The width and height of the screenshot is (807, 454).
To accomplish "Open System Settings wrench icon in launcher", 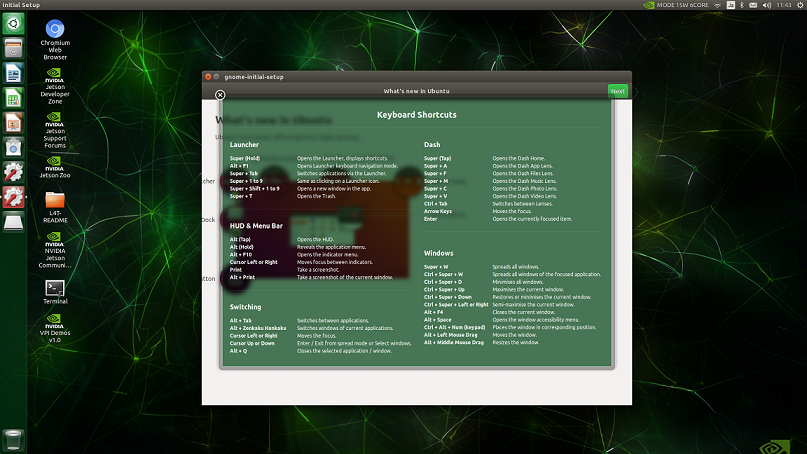I will pyautogui.click(x=13, y=172).
